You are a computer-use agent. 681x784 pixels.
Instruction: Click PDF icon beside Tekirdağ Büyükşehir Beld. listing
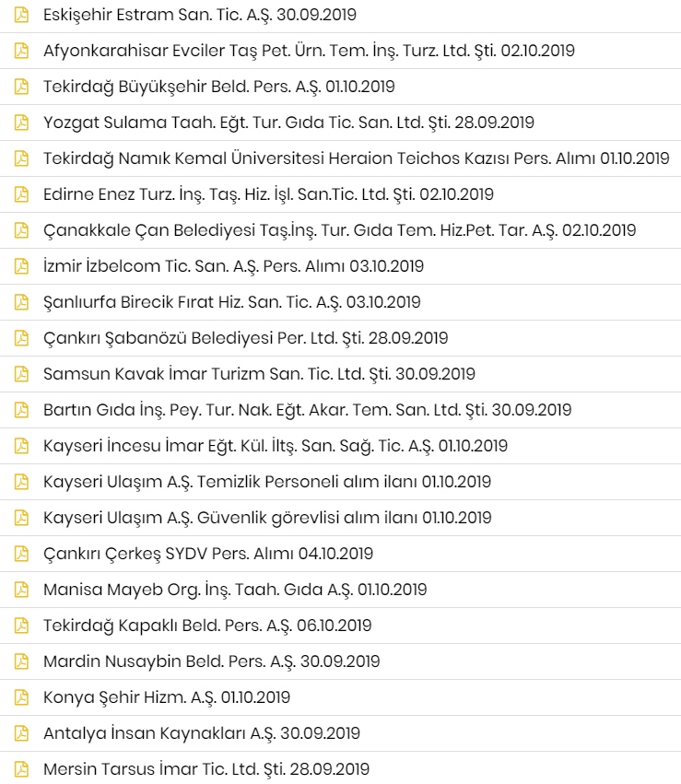pos(21,87)
